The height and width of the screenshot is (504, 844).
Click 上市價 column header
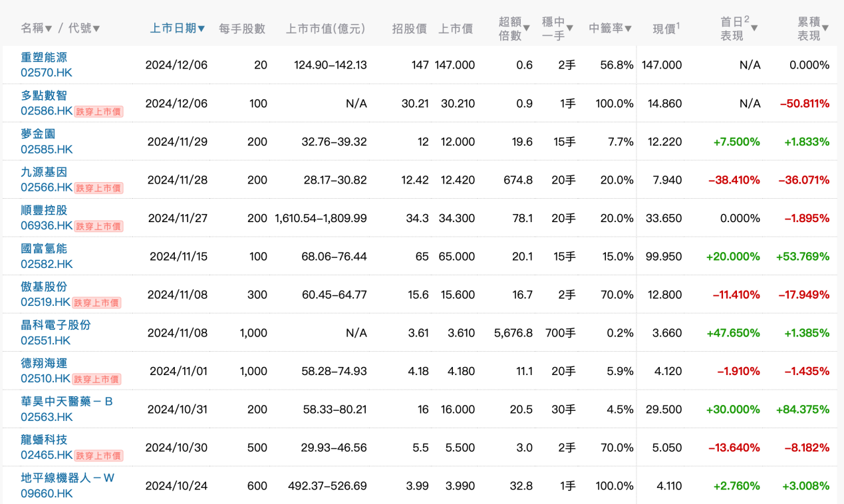point(456,29)
